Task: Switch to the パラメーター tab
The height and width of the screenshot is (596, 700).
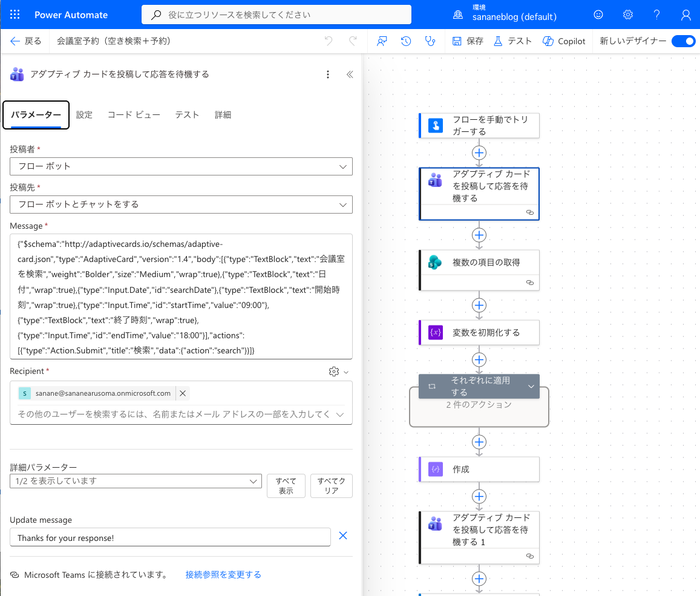Action: 36,115
